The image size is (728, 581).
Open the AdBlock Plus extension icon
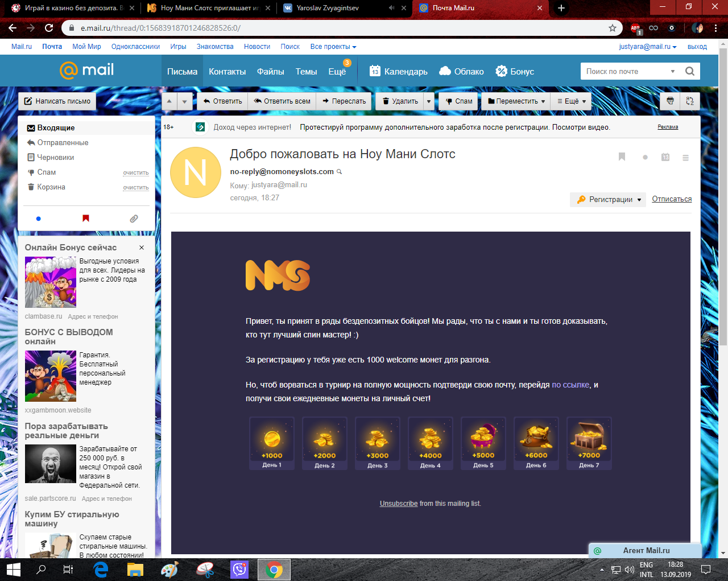click(x=636, y=28)
